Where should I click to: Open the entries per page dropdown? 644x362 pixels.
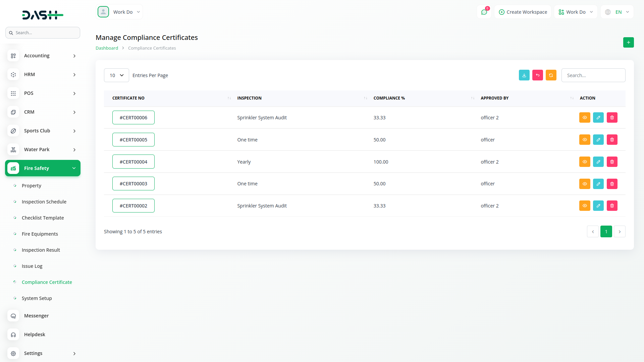pos(116,75)
